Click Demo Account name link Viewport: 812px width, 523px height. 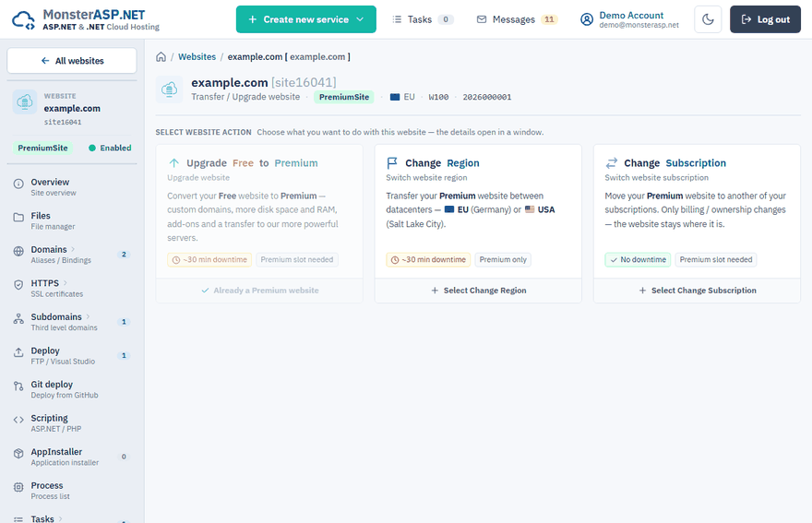[631, 16]
